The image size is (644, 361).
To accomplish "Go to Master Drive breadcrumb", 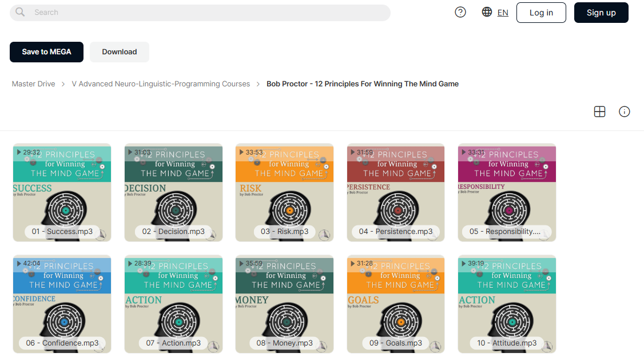I will [x=33, y=84].
